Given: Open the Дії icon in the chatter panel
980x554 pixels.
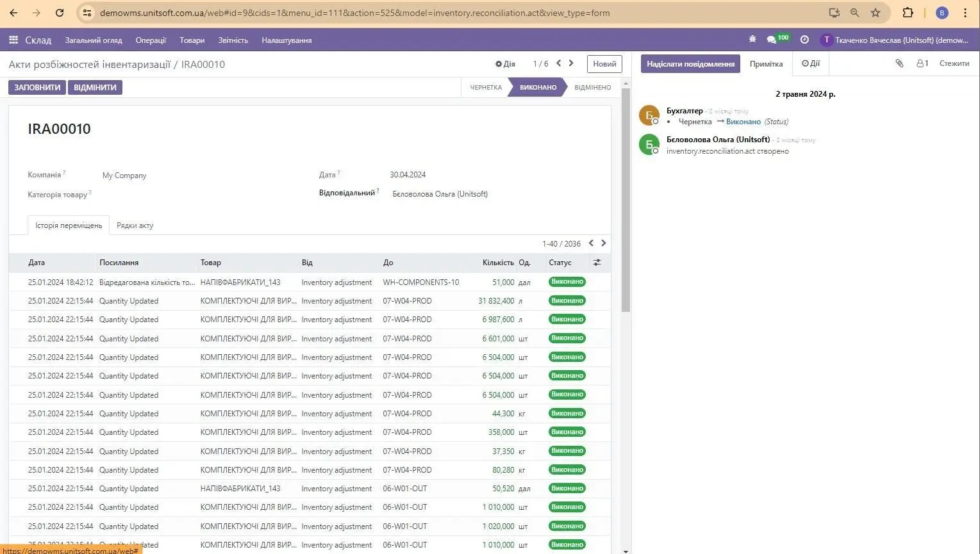Looking at the screenshot, I should click(x=810, y=63).
